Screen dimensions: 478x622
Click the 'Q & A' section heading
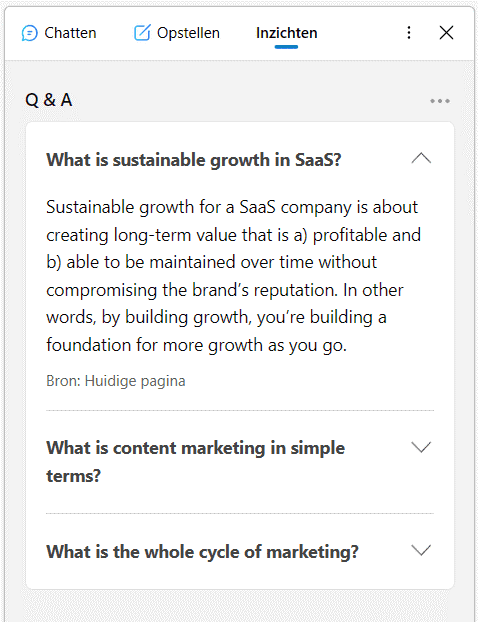(49, 100)
